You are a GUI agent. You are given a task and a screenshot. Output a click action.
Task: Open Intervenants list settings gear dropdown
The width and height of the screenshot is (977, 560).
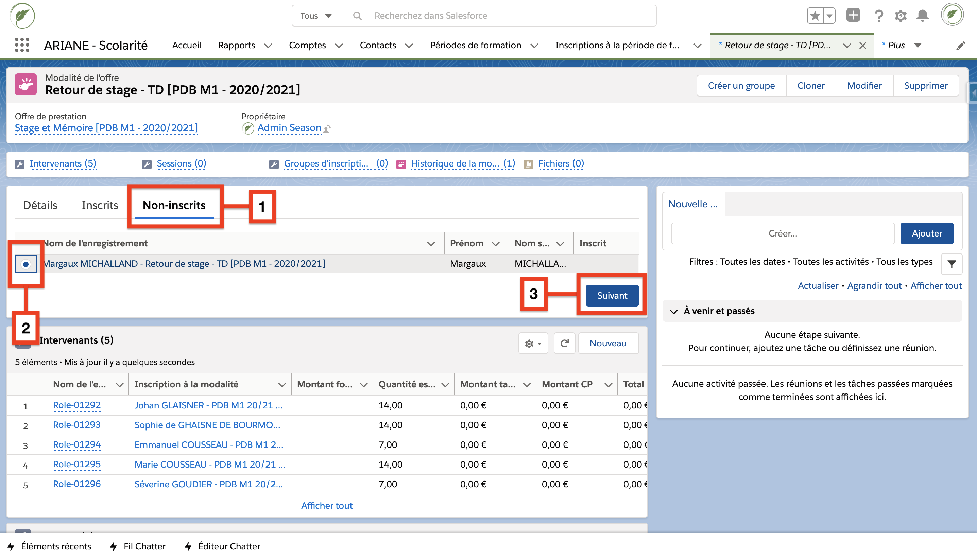point(533,343)
